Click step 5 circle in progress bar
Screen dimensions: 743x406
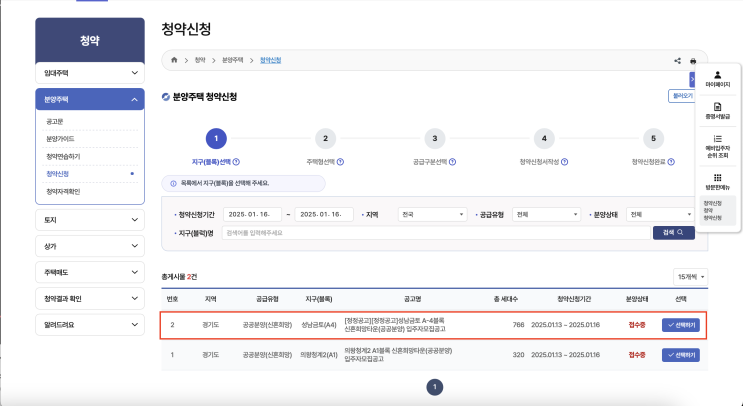coord(653,138)
